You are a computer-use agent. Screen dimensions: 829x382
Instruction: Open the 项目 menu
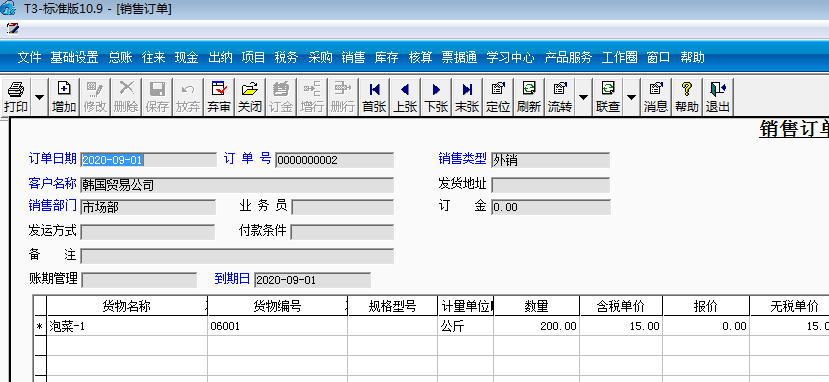(x=253, y=58)
